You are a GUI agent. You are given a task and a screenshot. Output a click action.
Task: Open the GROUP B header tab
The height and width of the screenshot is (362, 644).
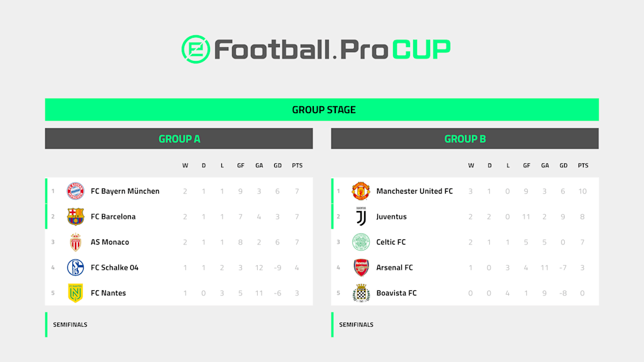point(465,139)
